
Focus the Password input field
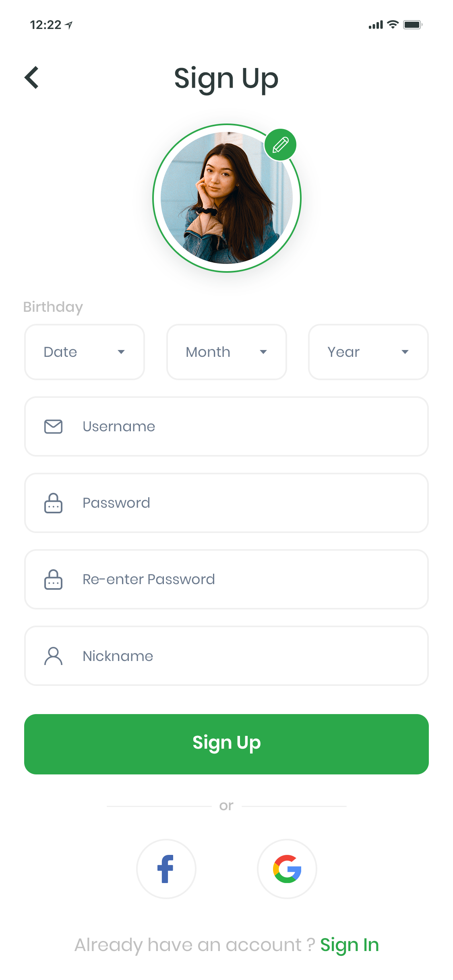[226, 503]
